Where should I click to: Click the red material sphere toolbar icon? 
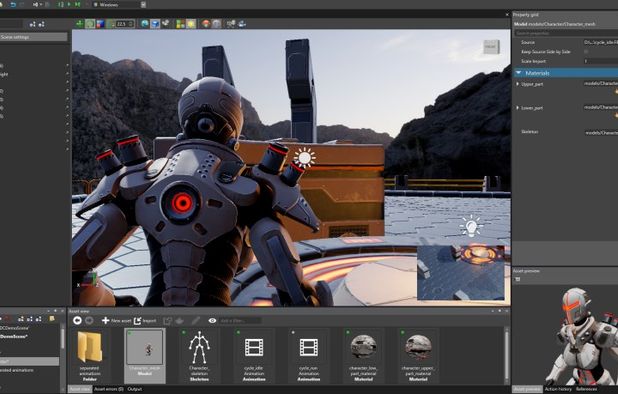coord(206,24)
